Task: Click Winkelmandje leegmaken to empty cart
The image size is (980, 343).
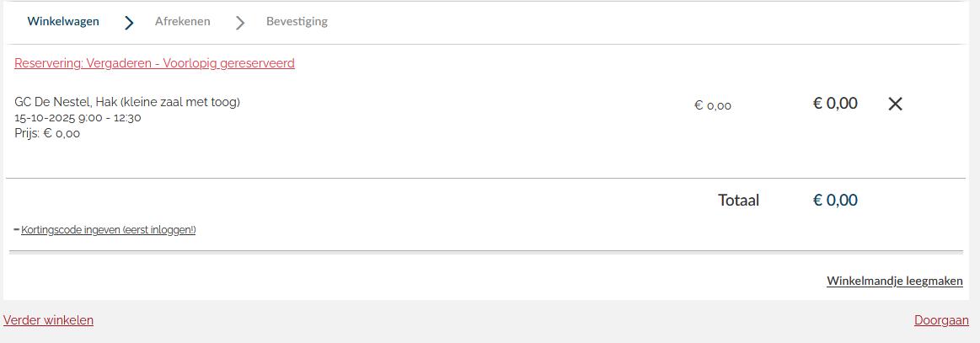Action: pyautogui.click(x=894, y=281)
